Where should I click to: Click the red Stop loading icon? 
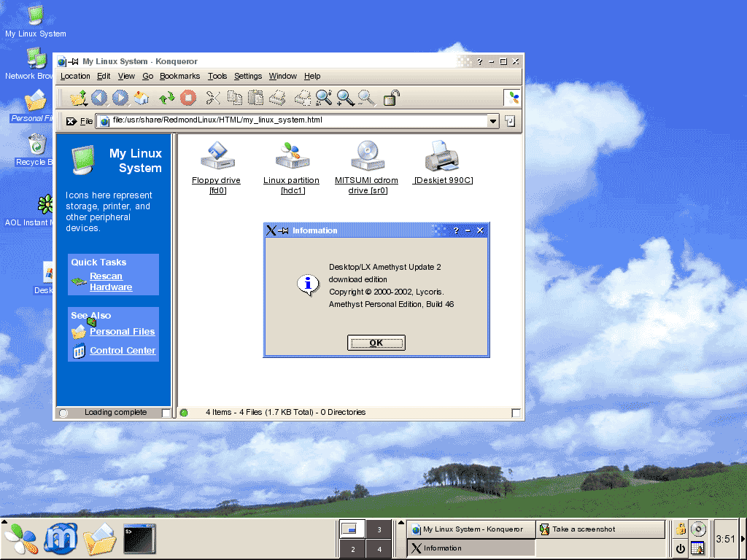click(188, 98)
